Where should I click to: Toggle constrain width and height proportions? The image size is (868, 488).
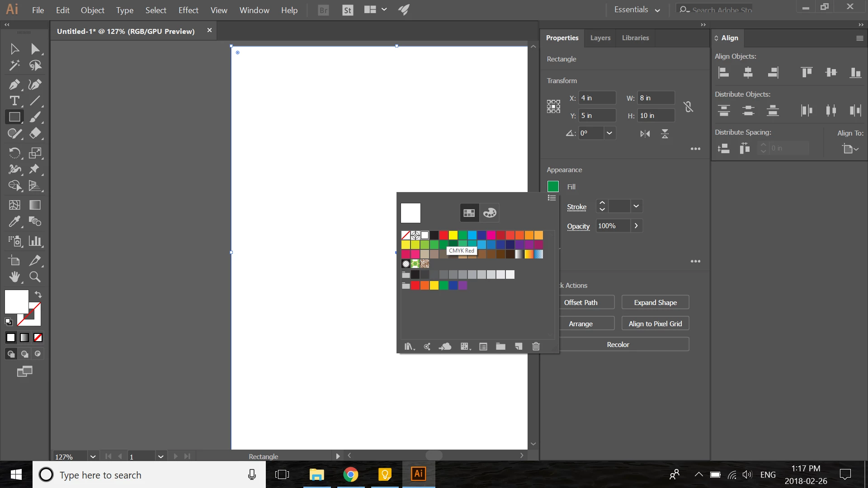(x=688, y=107)
